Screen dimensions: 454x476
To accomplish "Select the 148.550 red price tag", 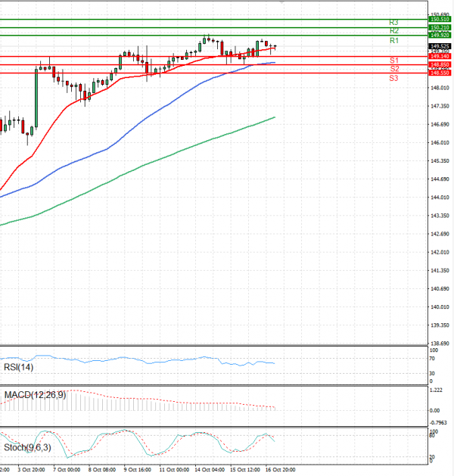I will coord(440,73).
